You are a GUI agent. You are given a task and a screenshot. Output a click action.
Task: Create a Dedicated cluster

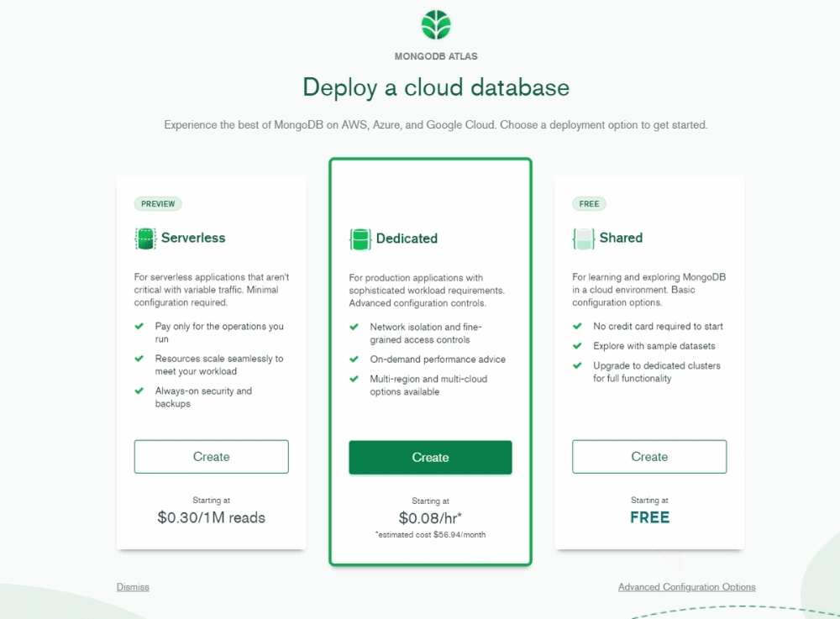tap(430, 457)
